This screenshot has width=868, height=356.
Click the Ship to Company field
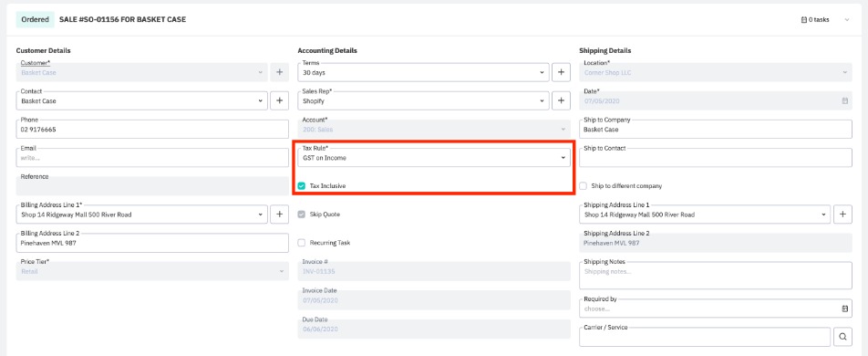716,129
